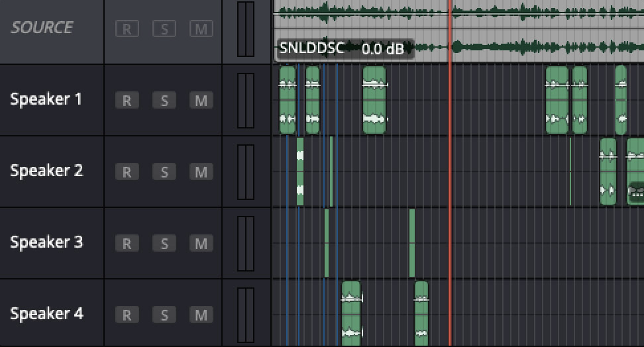644x347 pixels.
Task: Solo the Speaker 2 track
Action: [164, 172]
